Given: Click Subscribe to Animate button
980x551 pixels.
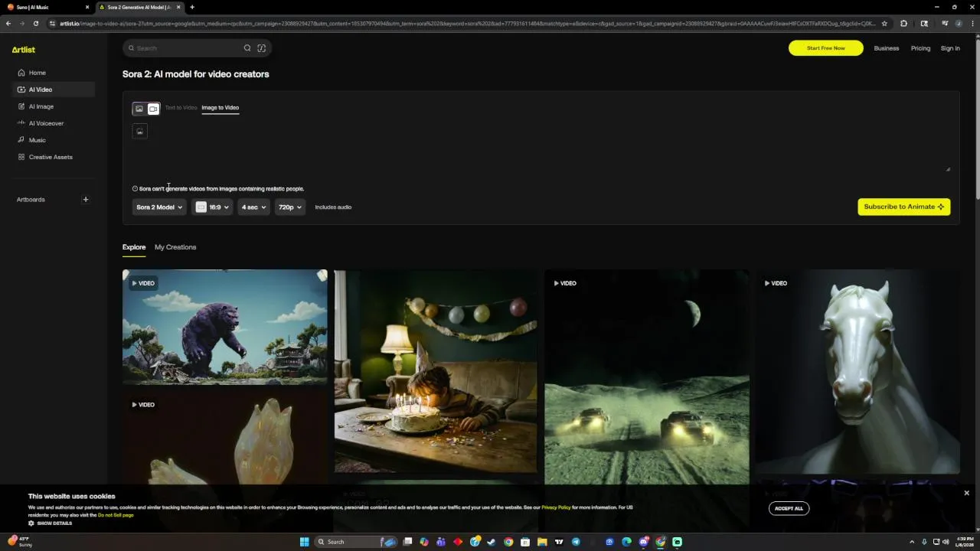Looking at the screenshot, I should [904, 207].
